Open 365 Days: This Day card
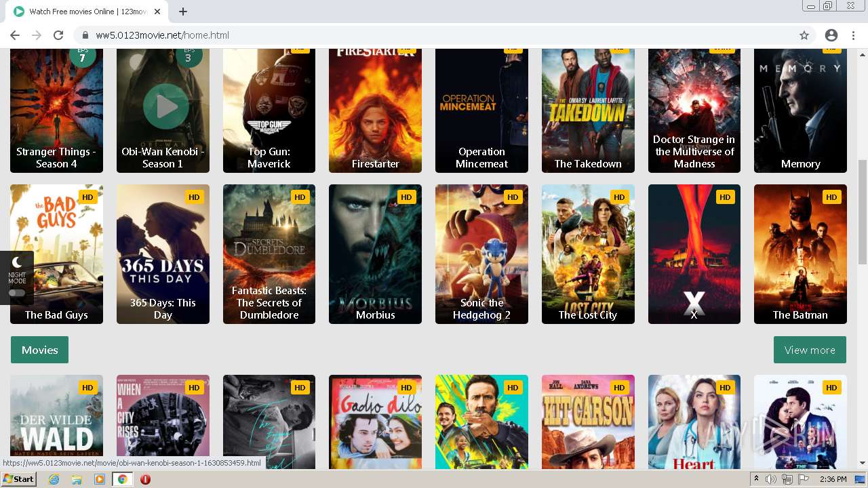The image size is (868, 488). (x=163, y=254)
